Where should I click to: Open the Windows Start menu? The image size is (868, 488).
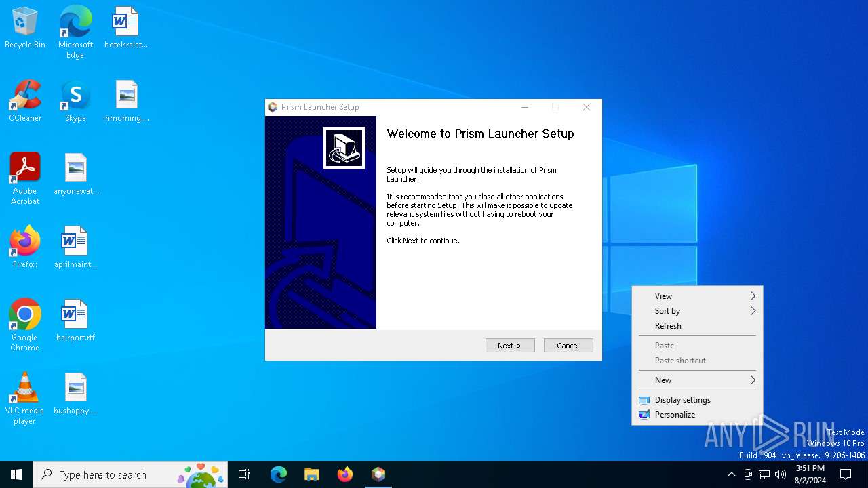click(16, 474)
